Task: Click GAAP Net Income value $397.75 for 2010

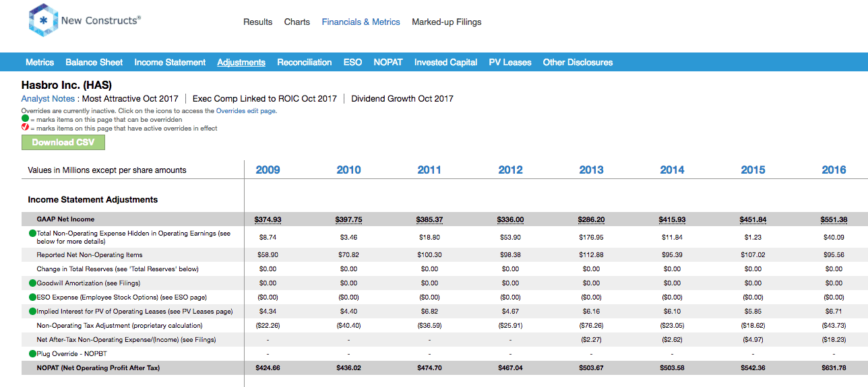Action: (x=349, y=219)
